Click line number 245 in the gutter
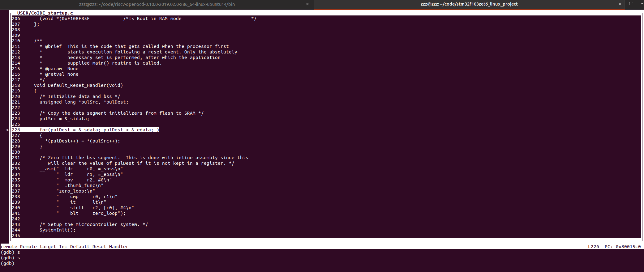 click(16, 236)
